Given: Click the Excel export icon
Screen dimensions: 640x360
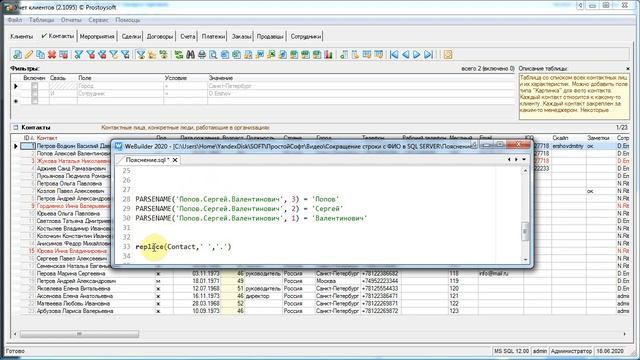Looking at the screenshot, I should tap(271, 54).
